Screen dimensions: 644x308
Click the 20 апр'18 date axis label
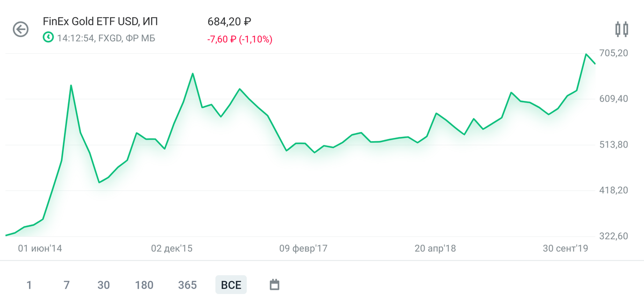pyautogui.click(x=435, y=248)
